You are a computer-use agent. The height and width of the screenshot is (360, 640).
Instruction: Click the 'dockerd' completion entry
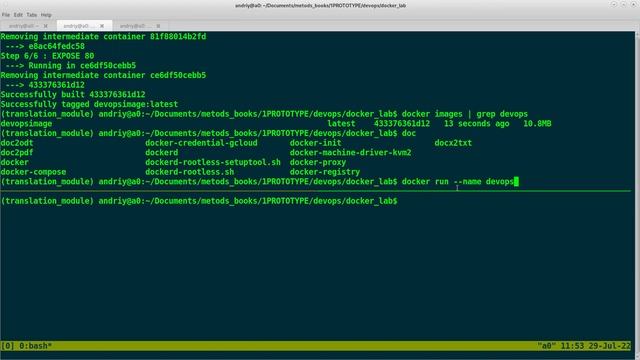(x=162, y=153)
